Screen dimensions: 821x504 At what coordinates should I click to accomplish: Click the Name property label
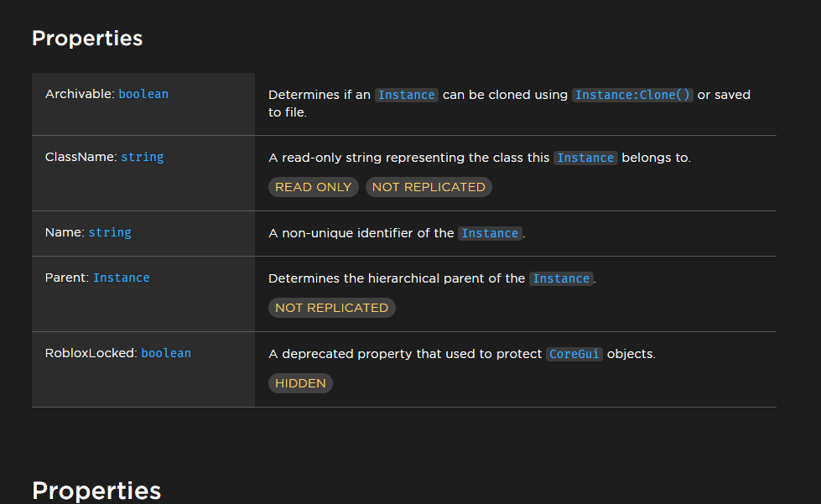(x=65, y=232)
